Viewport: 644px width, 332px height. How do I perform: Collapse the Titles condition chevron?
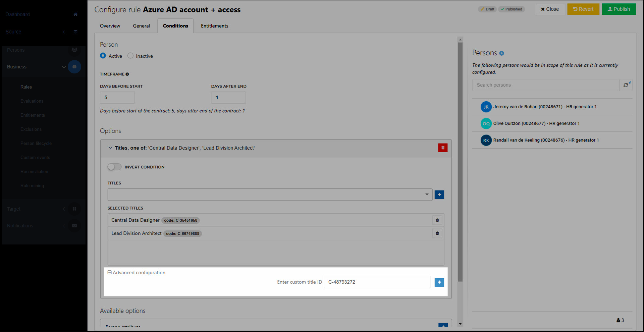[110, 148]
